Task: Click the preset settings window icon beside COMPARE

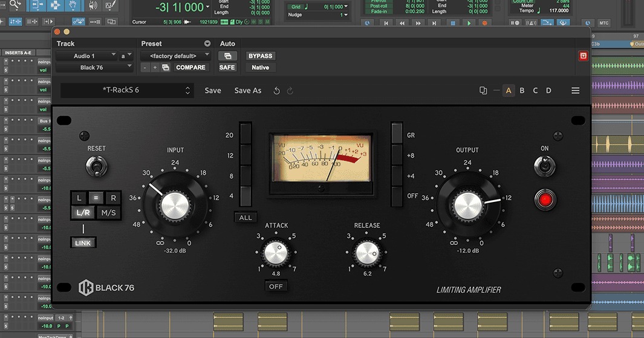Action: point(166,67)
